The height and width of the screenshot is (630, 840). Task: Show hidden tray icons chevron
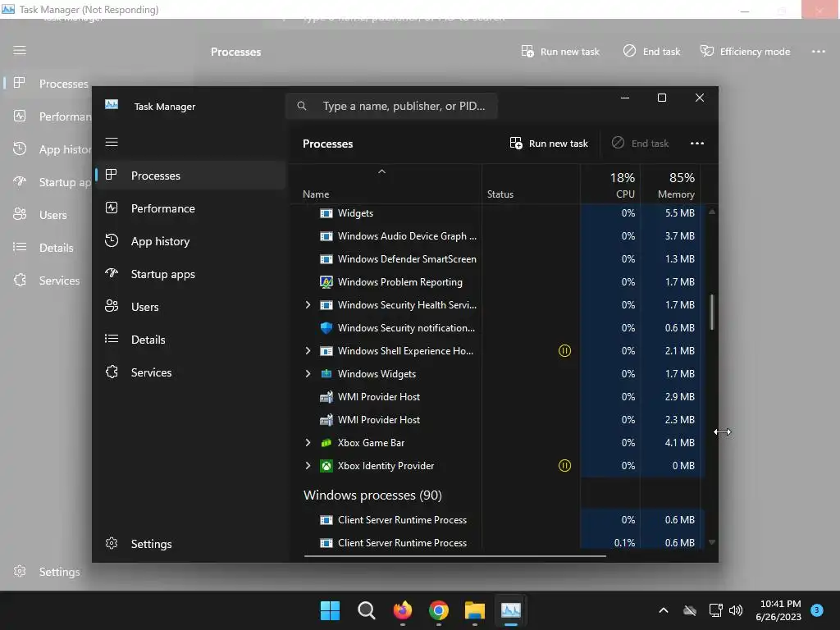(x=663, y=610)
